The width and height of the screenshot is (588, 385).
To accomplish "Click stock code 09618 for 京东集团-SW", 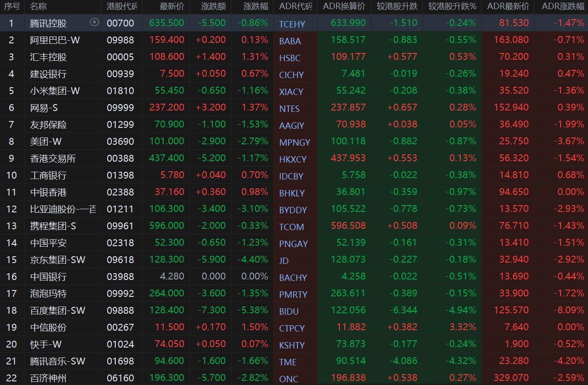I will (120, 260).
